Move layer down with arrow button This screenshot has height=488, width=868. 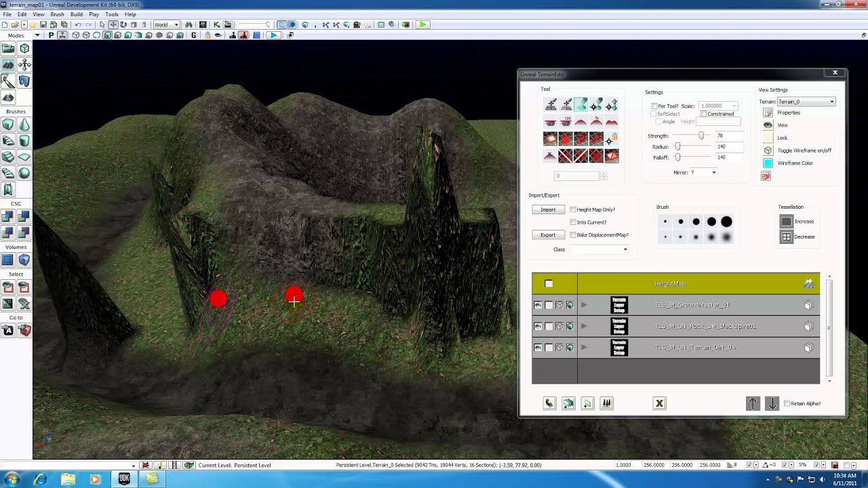click(x=772, y=403)
